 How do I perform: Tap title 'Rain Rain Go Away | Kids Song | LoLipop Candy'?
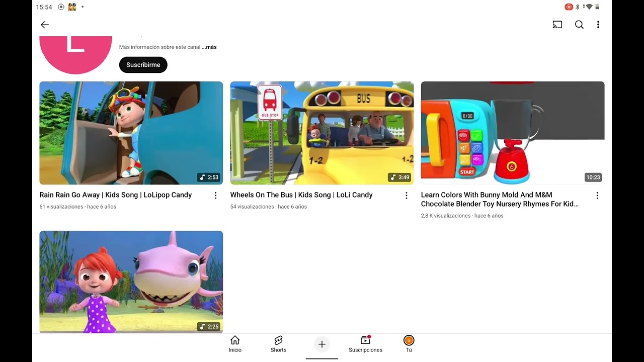[x=116, y=195]
